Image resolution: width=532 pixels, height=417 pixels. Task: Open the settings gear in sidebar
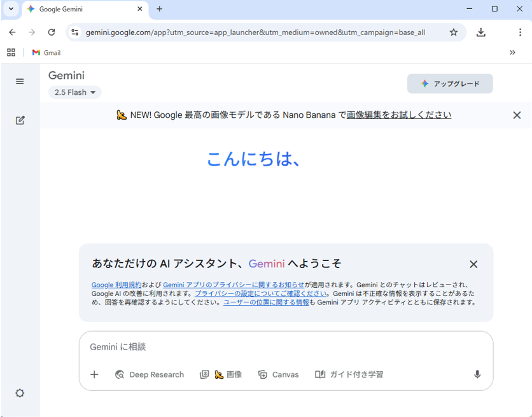(20, 393)
